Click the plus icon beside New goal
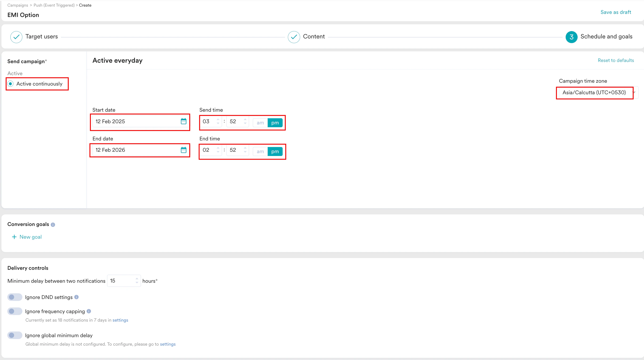644x360 pixels. 14,237
